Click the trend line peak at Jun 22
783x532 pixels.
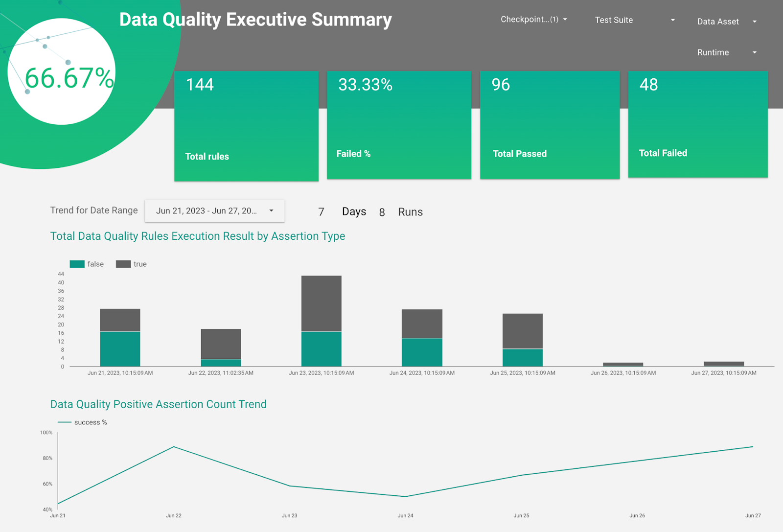[174, 447]
